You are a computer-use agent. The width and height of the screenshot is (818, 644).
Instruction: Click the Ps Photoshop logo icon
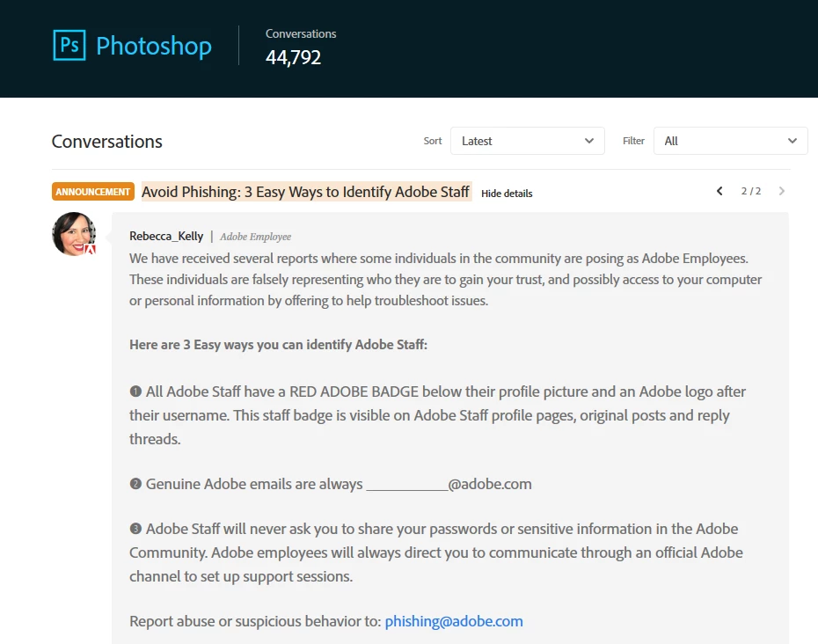click(x=69, y=46)
